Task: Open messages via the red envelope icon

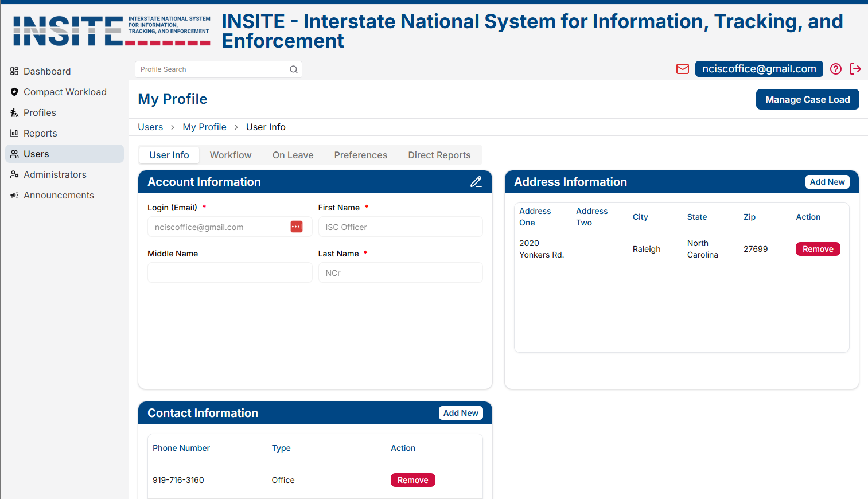Action: (683, 69)
